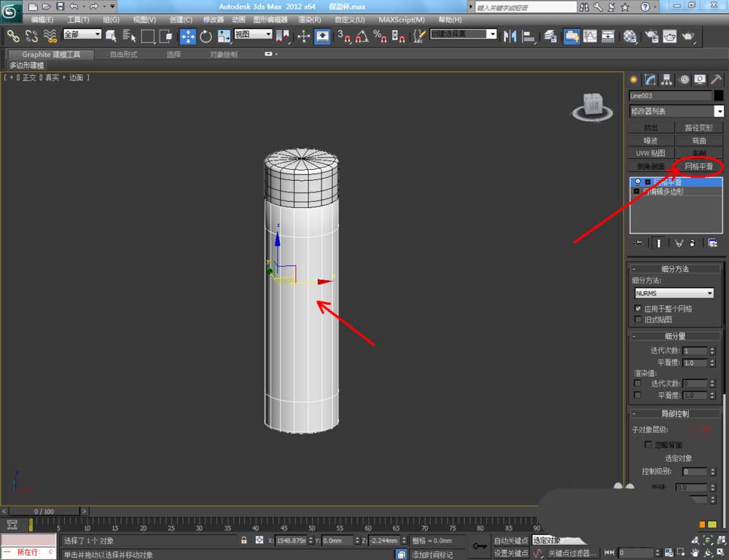The width and height of the screenshot is (729, 560).
Task: Select the Pan view hand tool
Action: 695,553
